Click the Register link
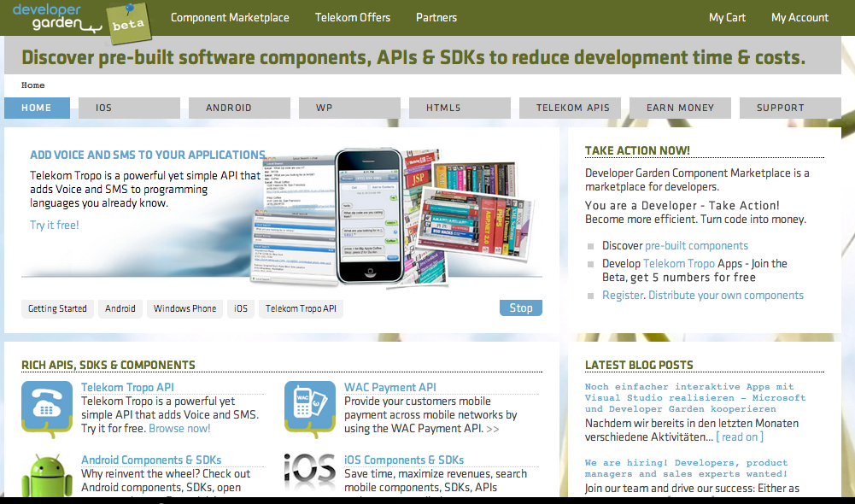 point(623,296)
